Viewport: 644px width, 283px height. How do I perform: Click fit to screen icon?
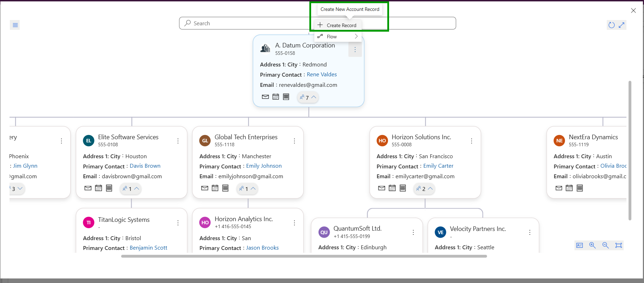tap(619, 245)
